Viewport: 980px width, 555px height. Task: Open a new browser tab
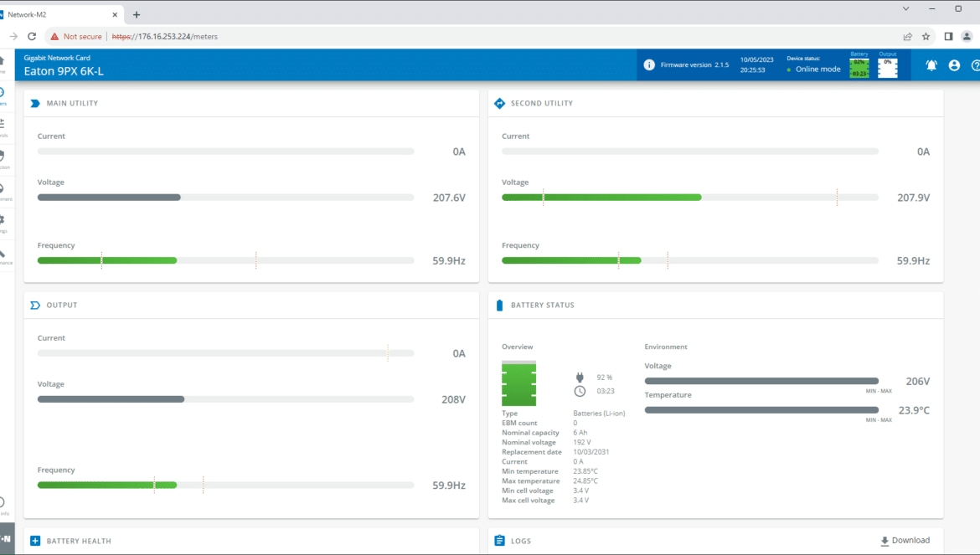tap(137, 14)
